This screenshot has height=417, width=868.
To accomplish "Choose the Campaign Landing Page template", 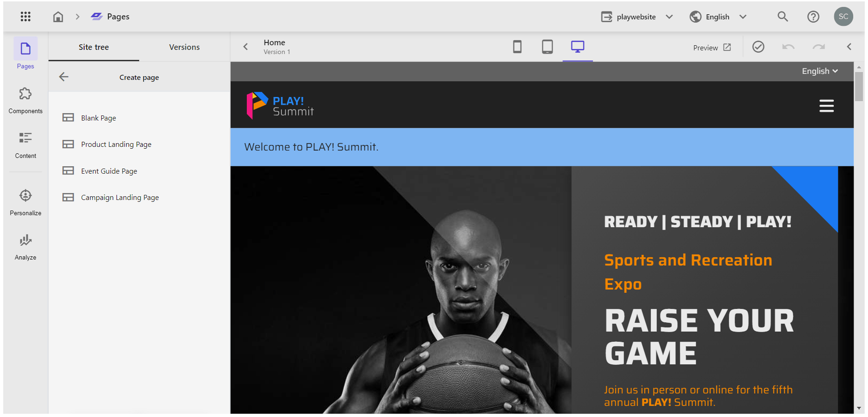I will [x=120, y=198].
